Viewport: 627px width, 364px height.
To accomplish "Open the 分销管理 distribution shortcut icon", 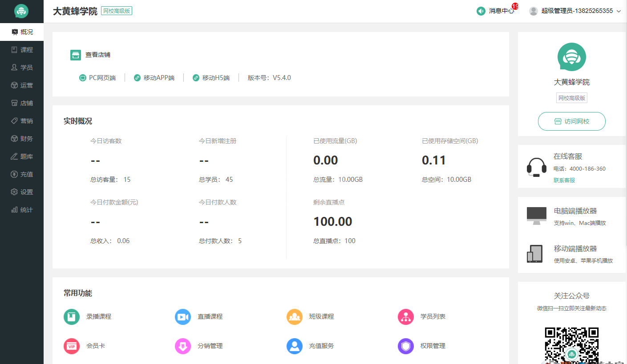I will click(183, 346).
